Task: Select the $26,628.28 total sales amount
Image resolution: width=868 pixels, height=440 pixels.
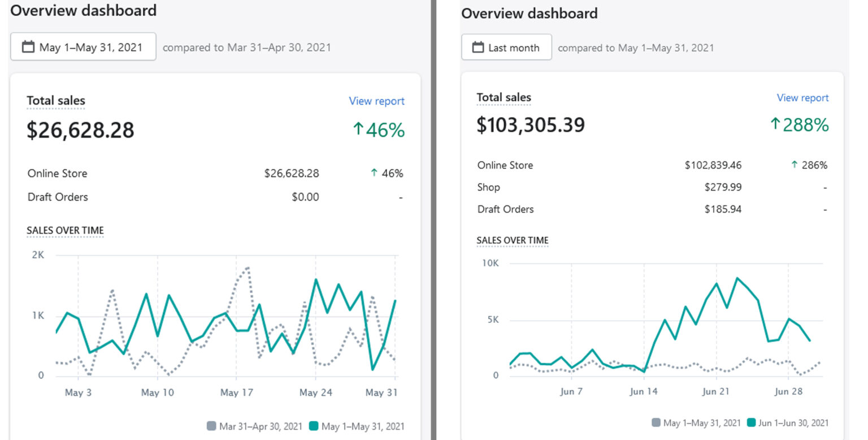Action: 80,130
